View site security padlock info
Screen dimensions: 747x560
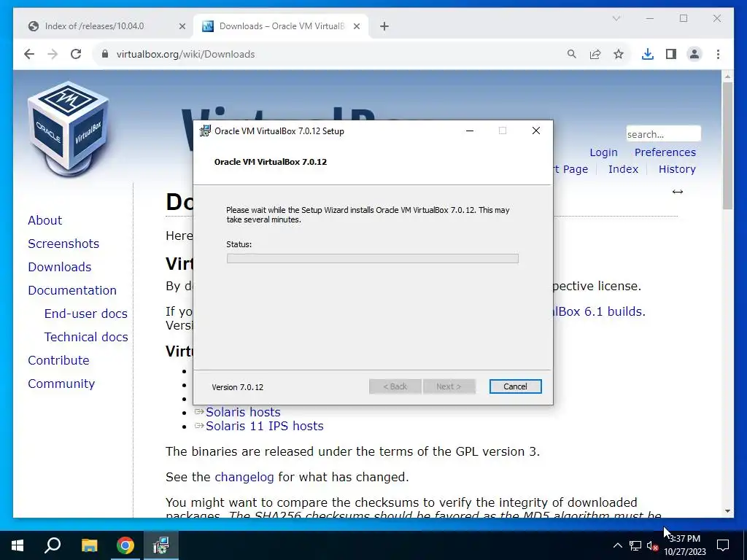point(105,54)
